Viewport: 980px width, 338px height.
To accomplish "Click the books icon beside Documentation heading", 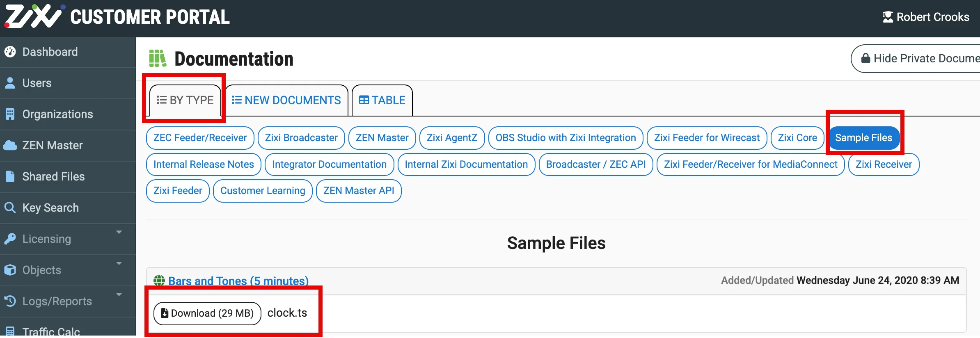I will point(158,58).
